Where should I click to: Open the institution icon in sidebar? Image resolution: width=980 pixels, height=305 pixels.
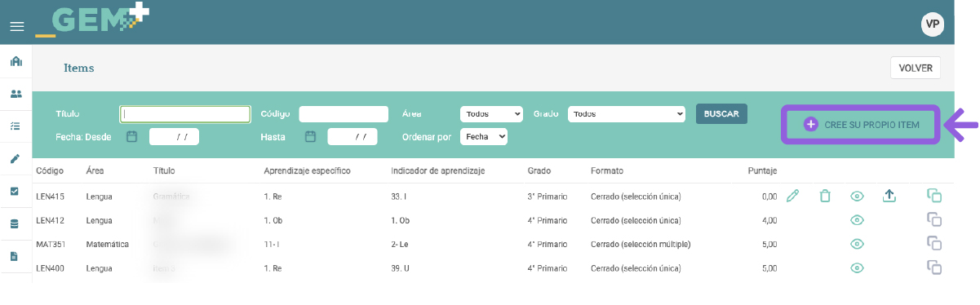click(16, 62)
